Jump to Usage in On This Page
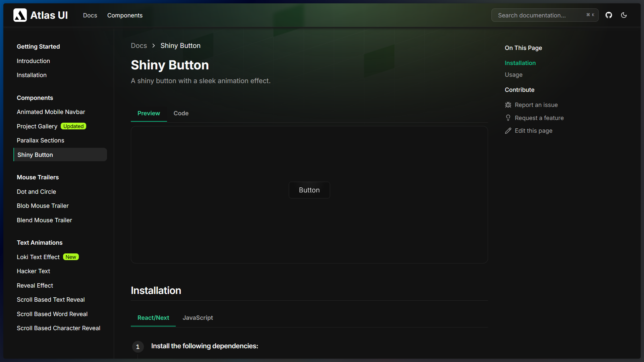 tap(514, 75)
